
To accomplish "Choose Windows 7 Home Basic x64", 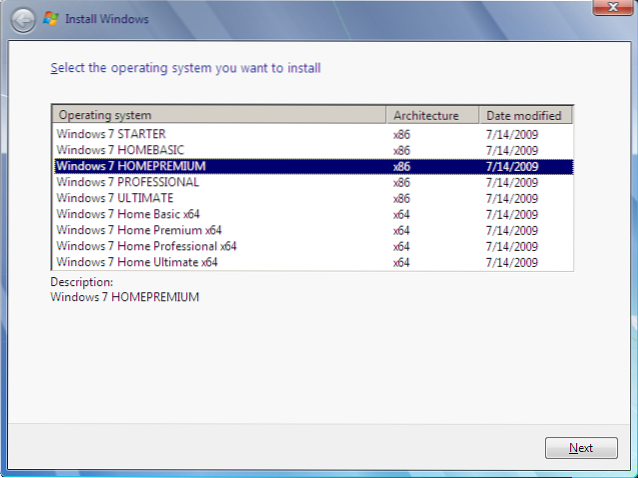I will pos(128,214).
